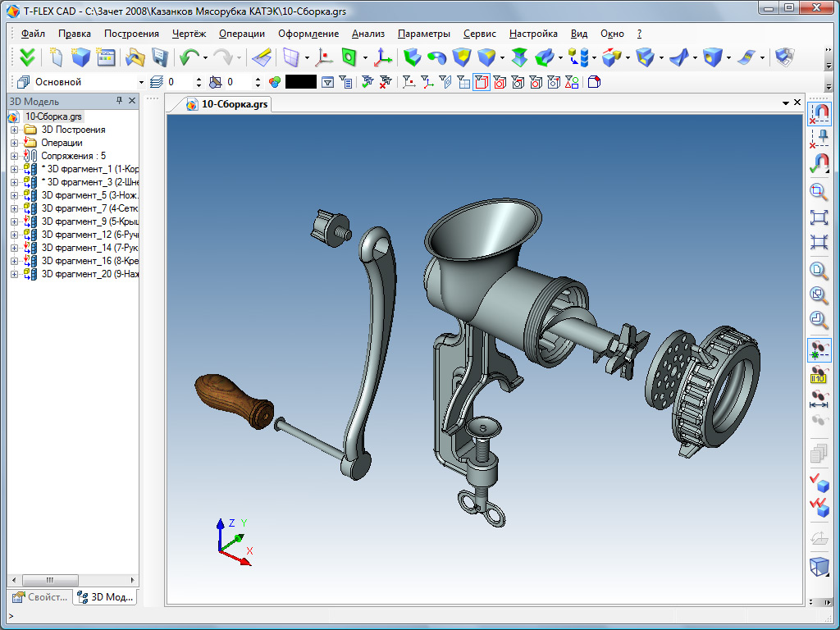Click the Open file folder icon
Screen dimensions: 840x630
135,57
